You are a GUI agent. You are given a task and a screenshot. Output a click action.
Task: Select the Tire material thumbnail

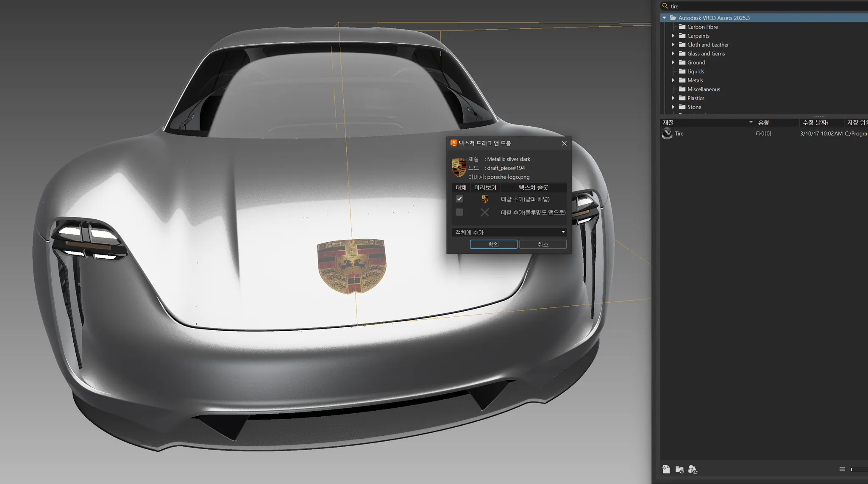[667, 134]
